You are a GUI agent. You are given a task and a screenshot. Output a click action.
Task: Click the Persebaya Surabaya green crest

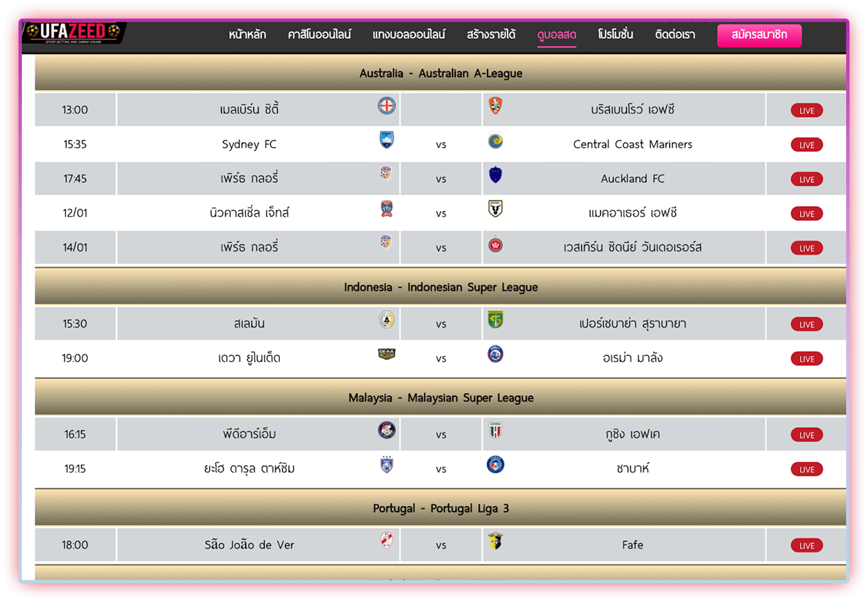tap(495, 320)
